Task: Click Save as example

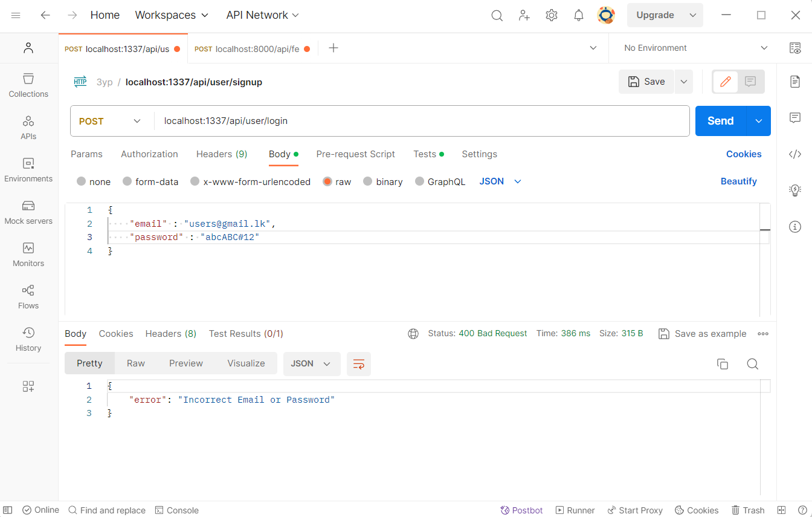Action: (702, 334)
